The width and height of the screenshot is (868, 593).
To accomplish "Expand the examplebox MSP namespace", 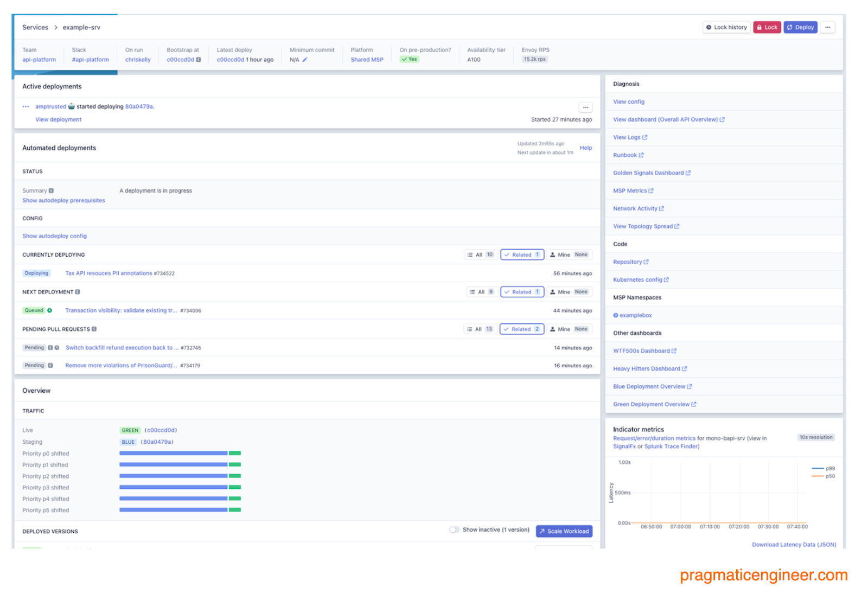I will [x=616, y=315].
